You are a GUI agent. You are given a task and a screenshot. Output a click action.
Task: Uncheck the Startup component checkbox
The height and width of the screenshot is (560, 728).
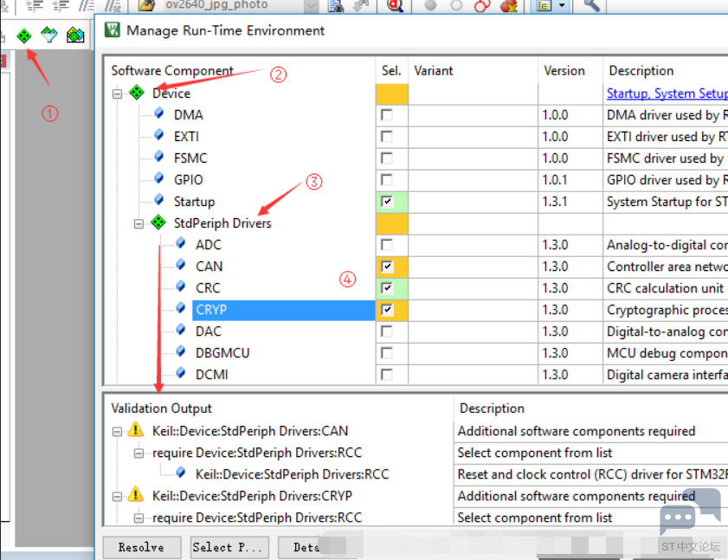[386, 202]
